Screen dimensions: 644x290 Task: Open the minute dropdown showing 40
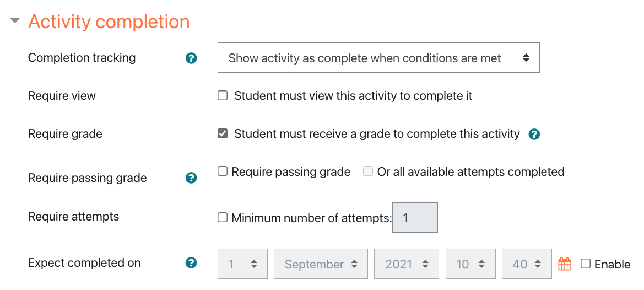[x=527, y=264]
